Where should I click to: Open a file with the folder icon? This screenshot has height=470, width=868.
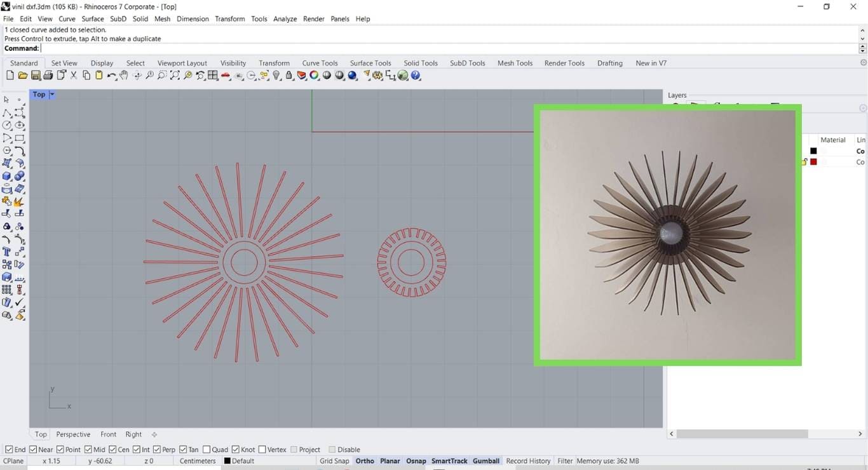[22, 76]
